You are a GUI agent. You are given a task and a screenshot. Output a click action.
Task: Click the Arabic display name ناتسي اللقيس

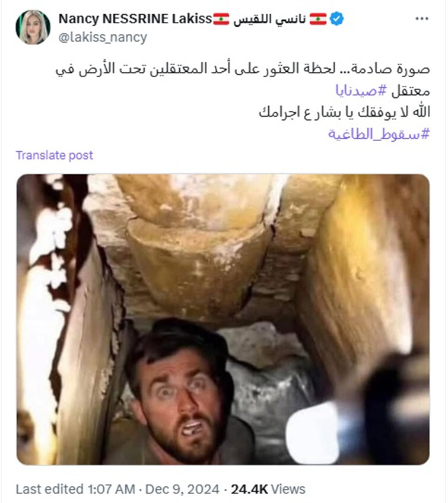click(x=269, y=19)
